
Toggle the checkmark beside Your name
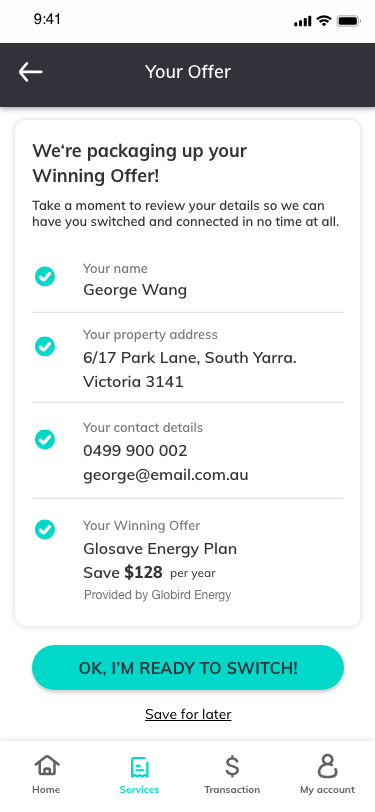point(45,276)
